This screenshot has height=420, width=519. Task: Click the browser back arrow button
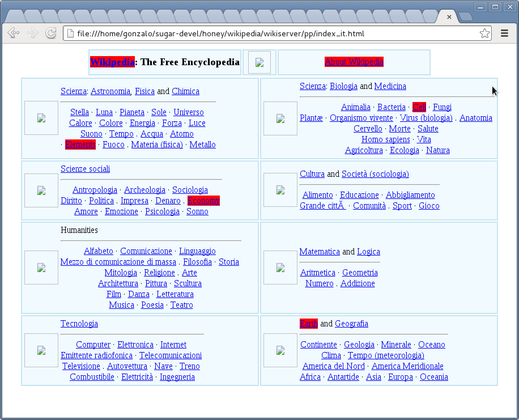[x=14, y=33]
